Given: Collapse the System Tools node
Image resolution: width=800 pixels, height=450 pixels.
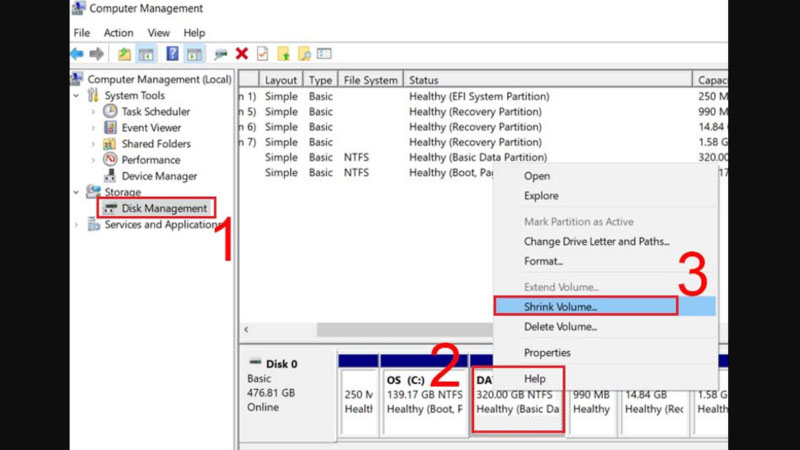Looking at the screenshot, I should point(77,95).
